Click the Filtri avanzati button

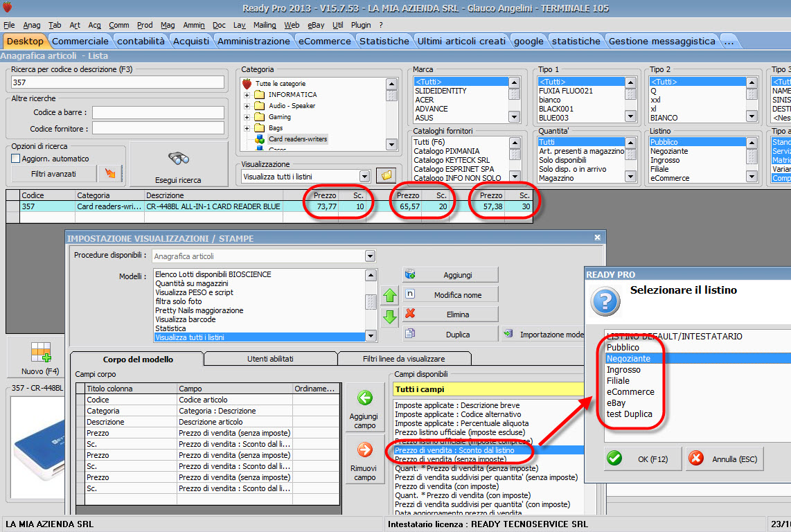click(x=53, y=174)
